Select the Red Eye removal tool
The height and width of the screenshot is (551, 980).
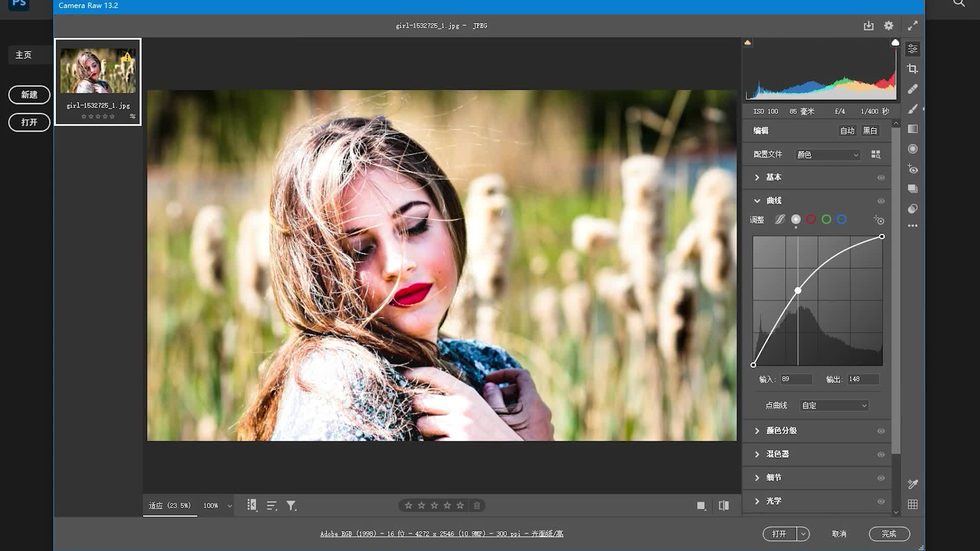913,169
